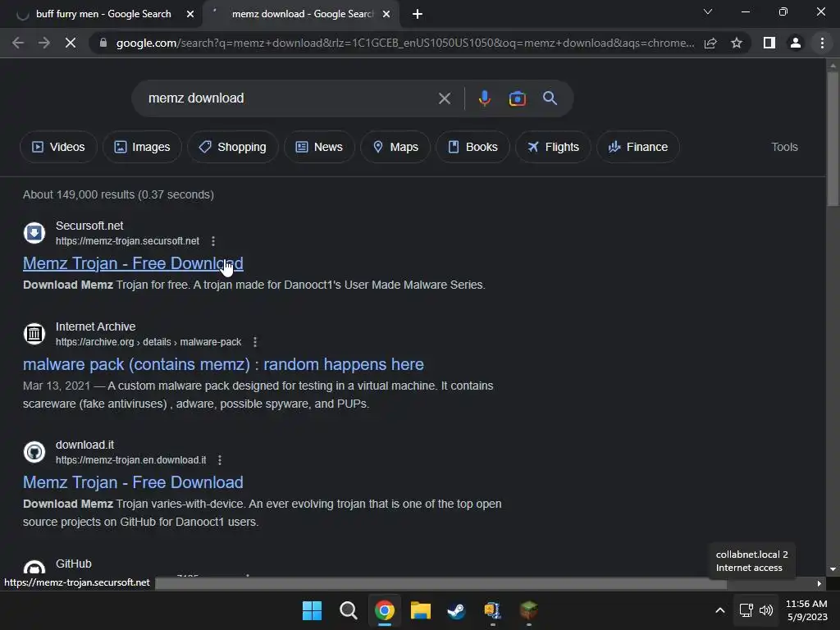Open the Windows Start menu
The height and width of the screenshot is (630, 840).
312,610
